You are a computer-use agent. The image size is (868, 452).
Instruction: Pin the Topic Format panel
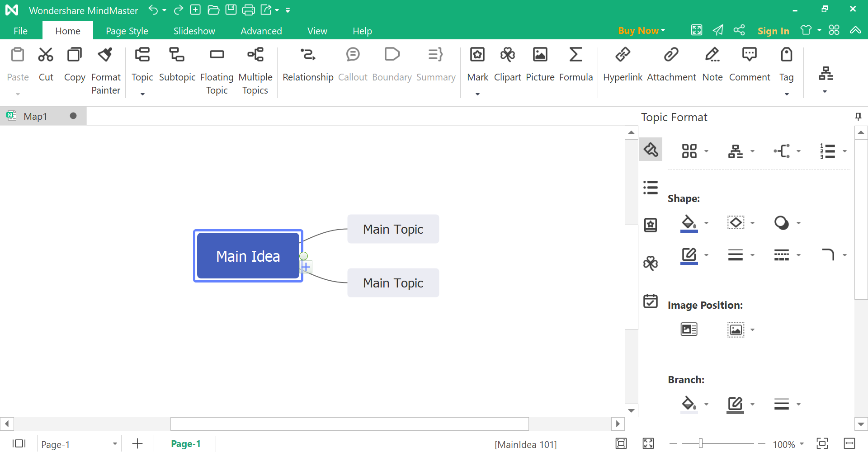(x=858, y=117)
